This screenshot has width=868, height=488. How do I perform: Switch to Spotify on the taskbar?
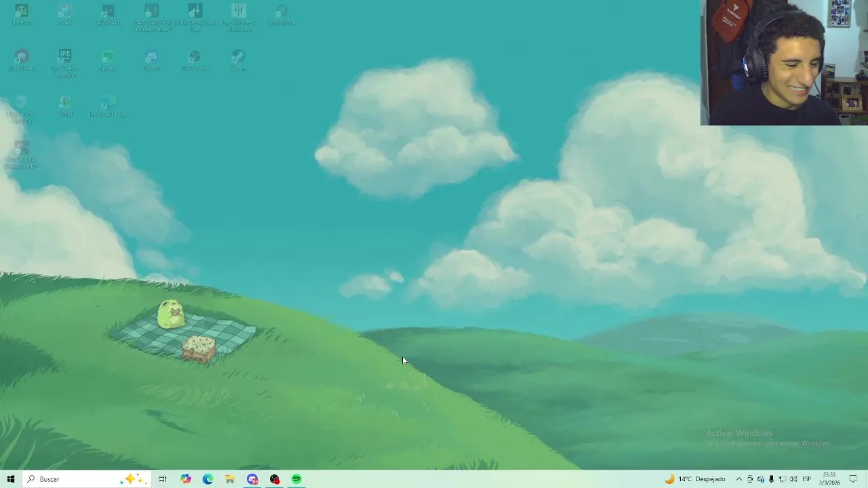click(296, 479)
